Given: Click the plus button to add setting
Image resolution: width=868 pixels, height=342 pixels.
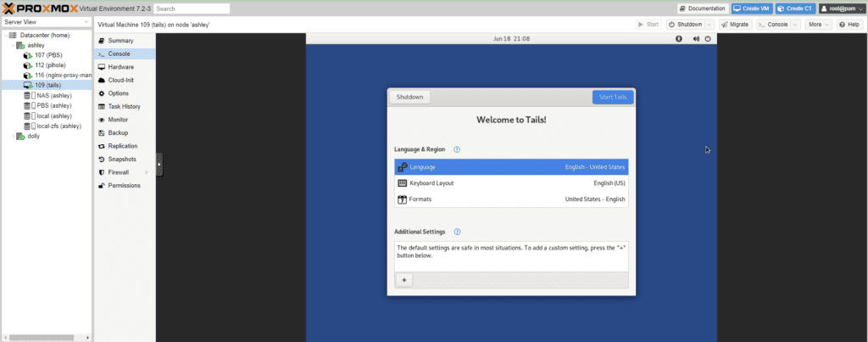Looking at the screenshot, I should [404, 280].
